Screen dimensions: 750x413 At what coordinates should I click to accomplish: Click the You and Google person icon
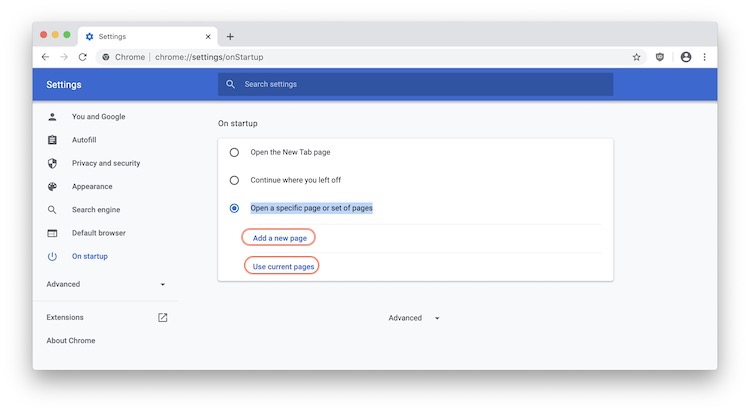(52, 117)
